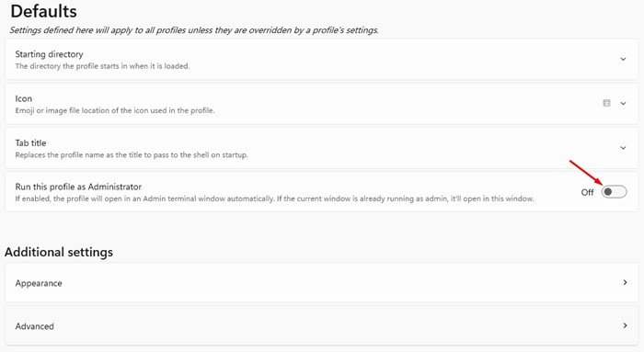Viewport: 644px width, 352px height.
Task: Click the profile icon preview image
Action: (x=606, y=103)
